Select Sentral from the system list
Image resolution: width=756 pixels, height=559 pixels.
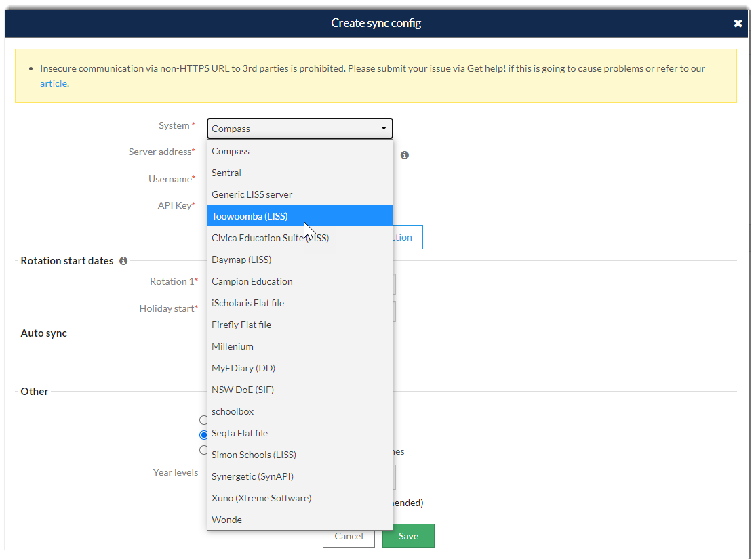coord(300,173)
